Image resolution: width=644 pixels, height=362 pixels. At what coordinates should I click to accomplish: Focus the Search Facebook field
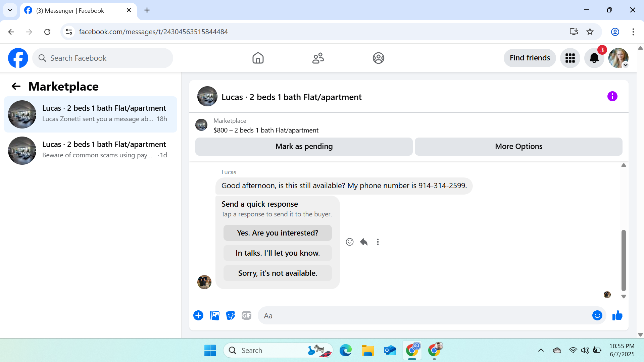coord(103,58)
